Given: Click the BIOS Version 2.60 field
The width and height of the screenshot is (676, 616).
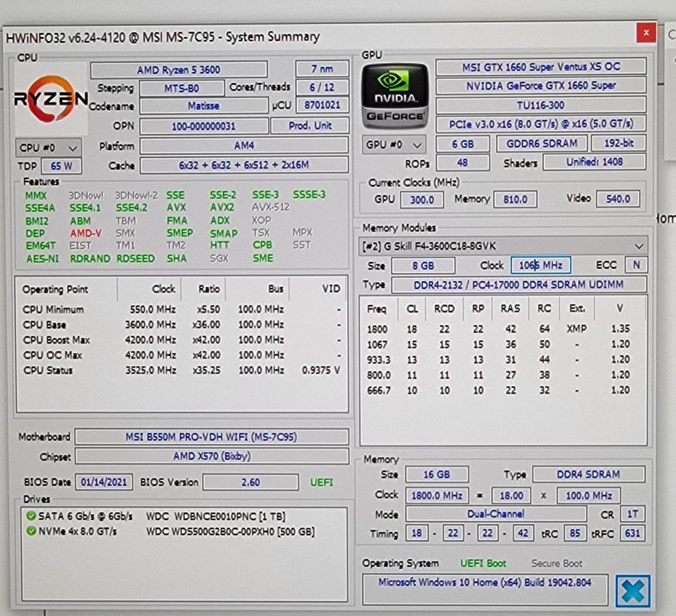Looking at the screenshot, I should click(250, 482).
